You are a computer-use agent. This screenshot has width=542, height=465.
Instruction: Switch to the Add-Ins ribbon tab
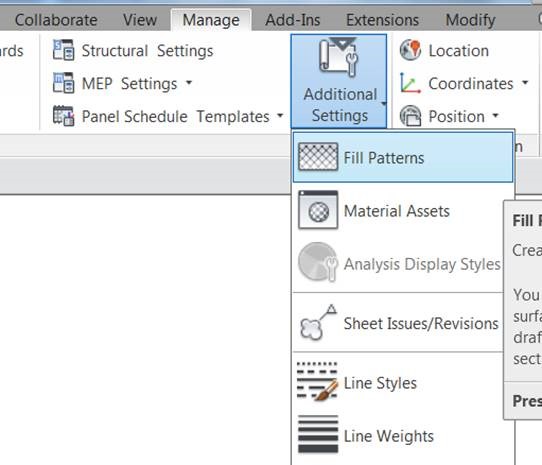tap(293, 20)
